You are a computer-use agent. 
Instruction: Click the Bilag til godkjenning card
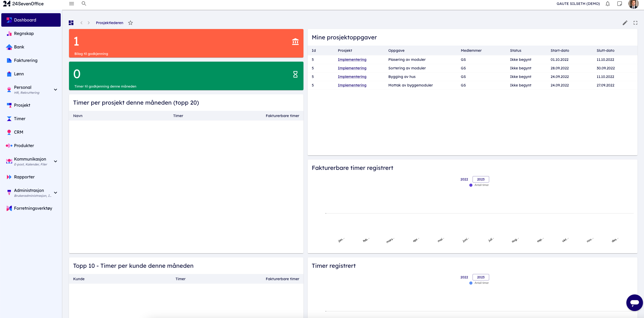coord(186,43)
